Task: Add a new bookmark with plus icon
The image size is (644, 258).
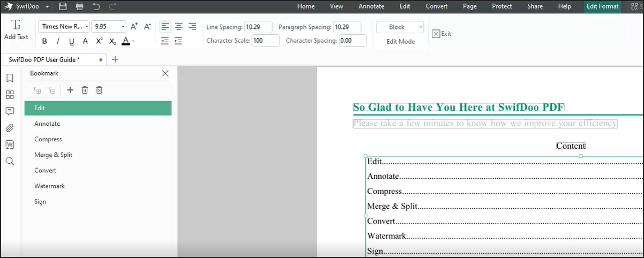Action: (70, 90)
